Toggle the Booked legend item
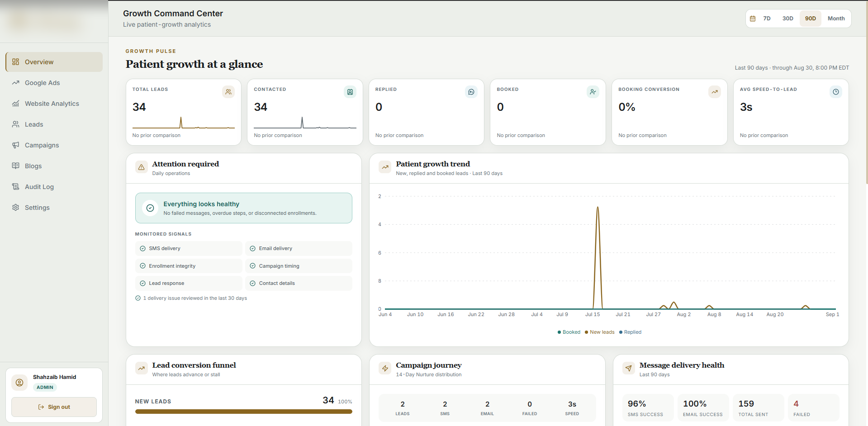 point(569,332)
